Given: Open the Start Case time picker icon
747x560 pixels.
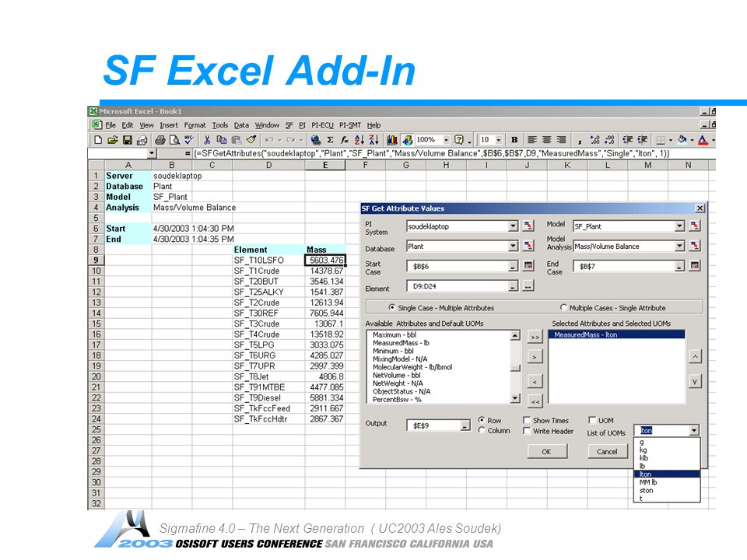Looking at the screenshot, I should tap(528, 266).
